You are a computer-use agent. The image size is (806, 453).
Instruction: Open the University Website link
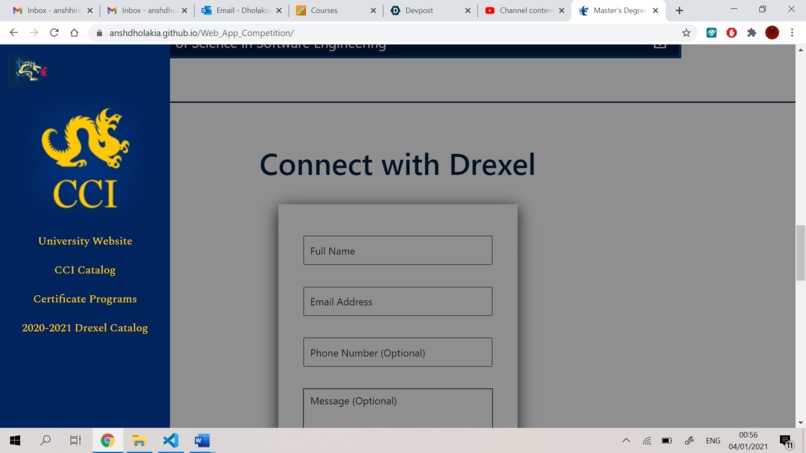(x=85, y=241)
